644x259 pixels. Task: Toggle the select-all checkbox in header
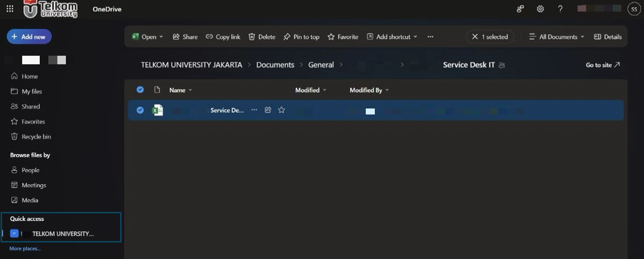(140, 90)
